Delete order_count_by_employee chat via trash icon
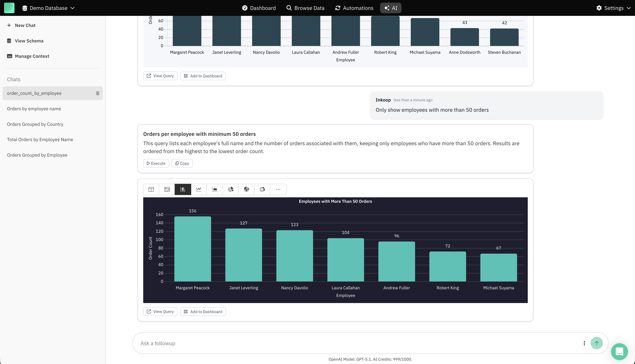Viewport: 635px width, 364px height. click(x=98, y=93)
